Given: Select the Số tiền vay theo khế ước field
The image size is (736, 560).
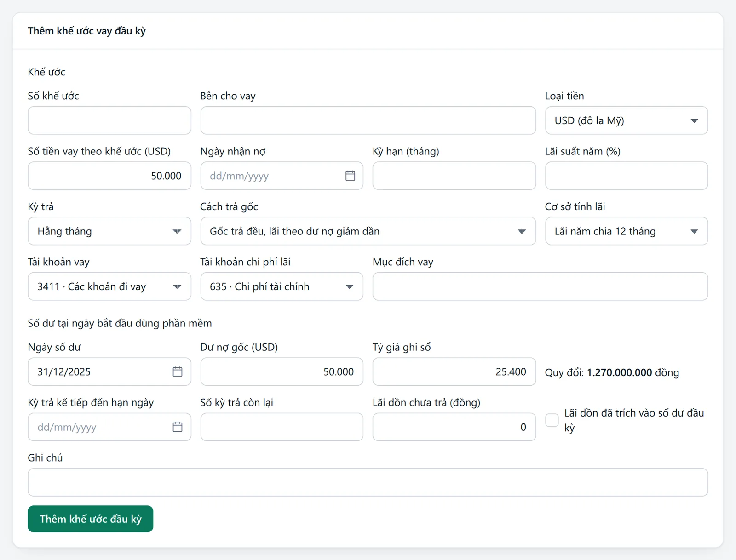Looking at the screenshot, I should [109, 176].
